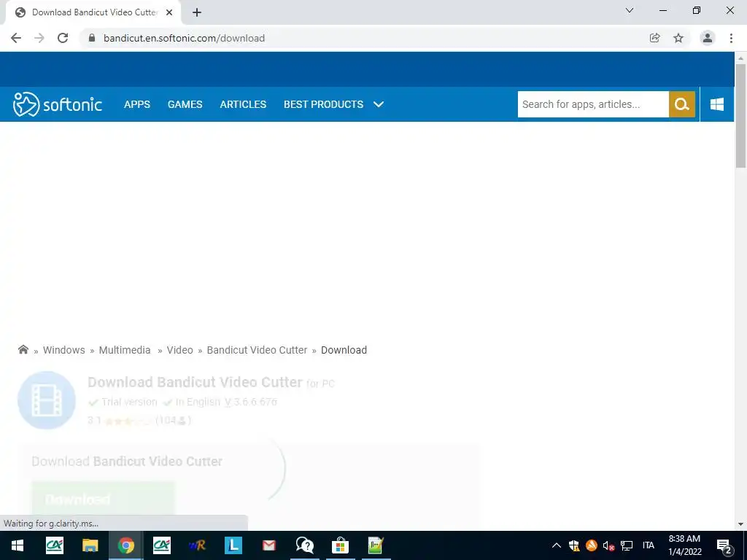Image resolution: width=747 pixels, height=560 pixels.
Task: Open the blue L taskbar app
Action: [x=233, y=545]
